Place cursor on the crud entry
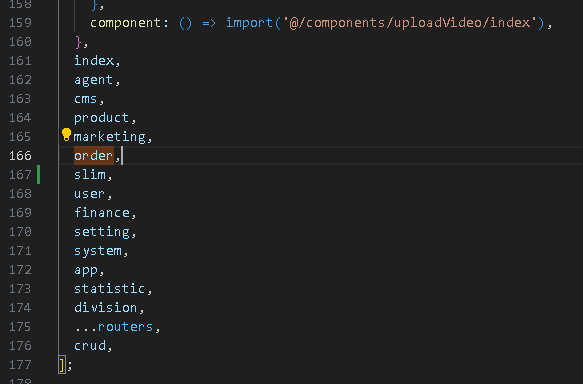583x384 pixels. 90,346
